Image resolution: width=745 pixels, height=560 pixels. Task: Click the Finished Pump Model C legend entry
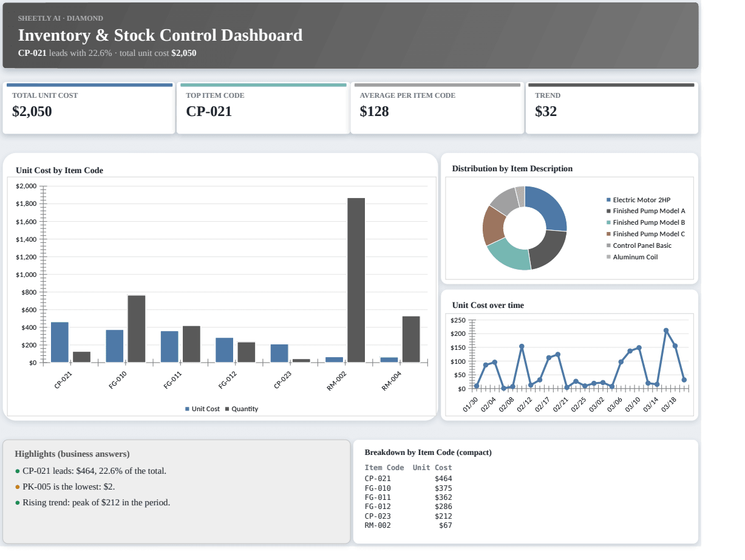[x=645, y=234]
